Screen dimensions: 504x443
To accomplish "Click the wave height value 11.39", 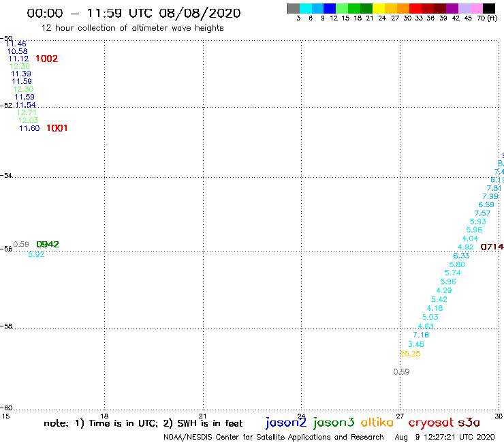I will click(x=21, y=74).
